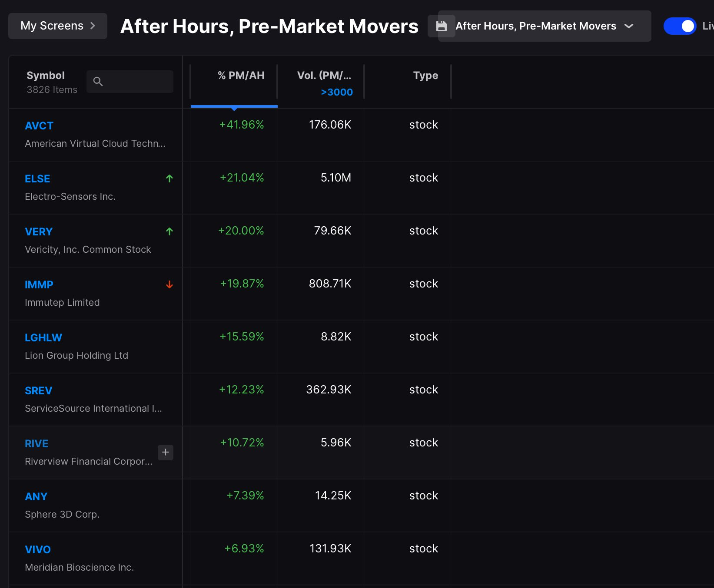Open the My Screens button
This screenshot has height=588, width=714.
click(58, 26)
